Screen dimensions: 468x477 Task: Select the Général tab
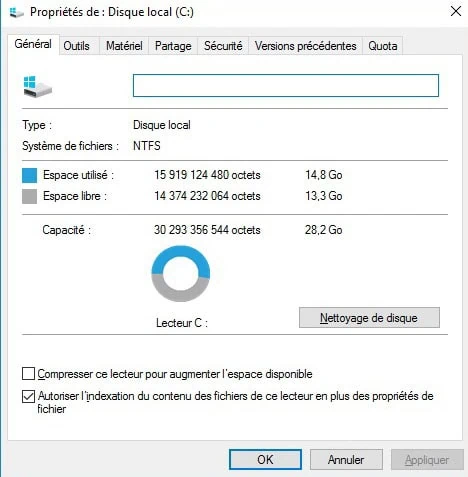pos(33,44)
